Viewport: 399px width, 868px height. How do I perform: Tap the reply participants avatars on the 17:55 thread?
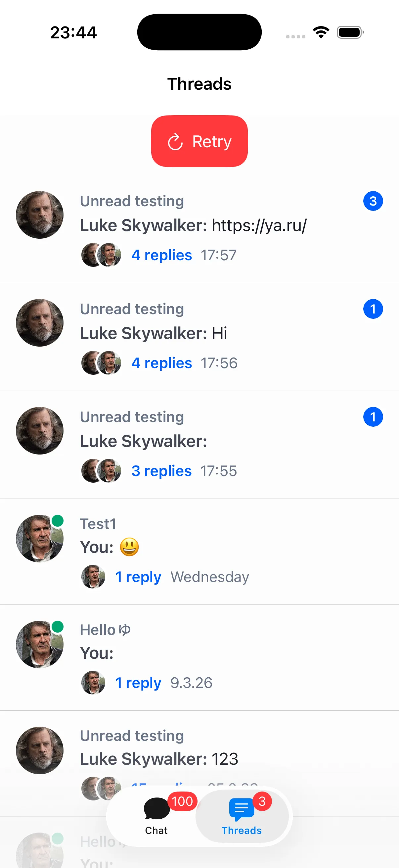101,471
